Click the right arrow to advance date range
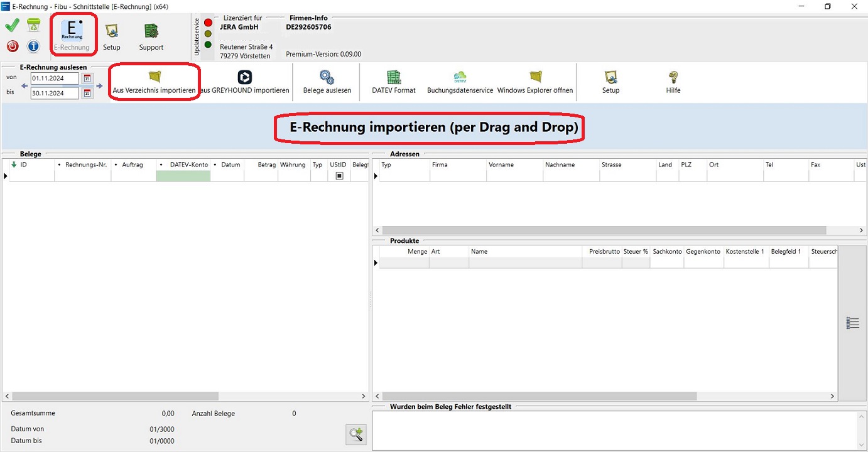868x452 pixels. [99, 86]
